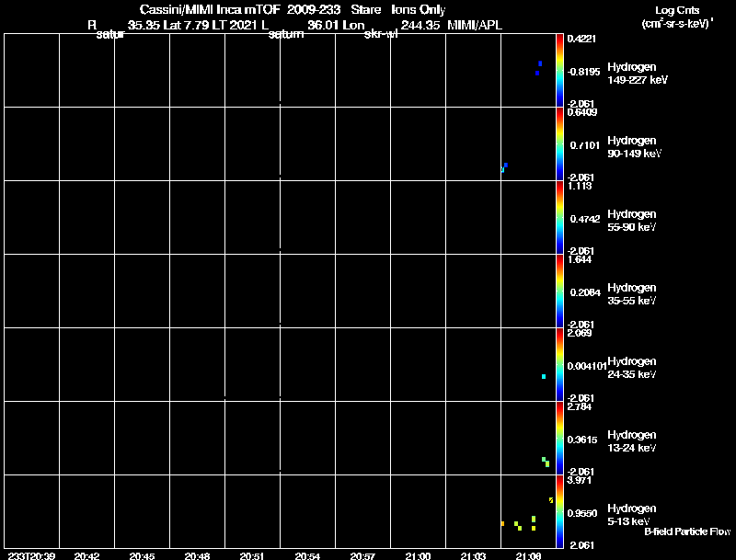Click the blue data point in 90-149 keV panel
Viewport: 736px width, 560px height.
click(505, 166)
